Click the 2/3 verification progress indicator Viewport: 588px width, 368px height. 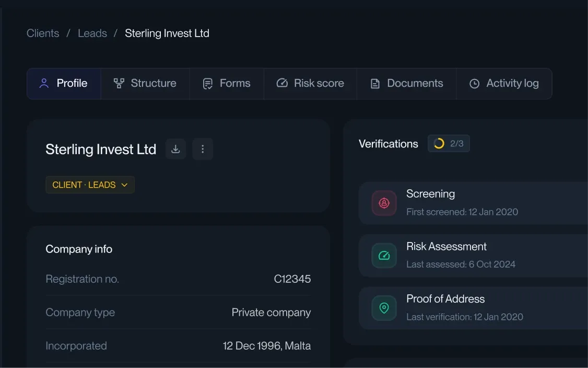[x=449, y=143]
